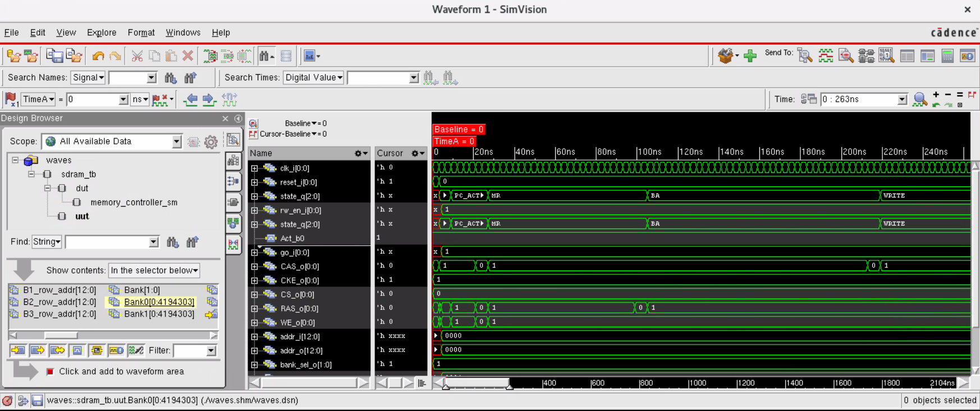
Task: Toggle the inputs filter button in Design Browser
Action: click(x=18, y=350)
